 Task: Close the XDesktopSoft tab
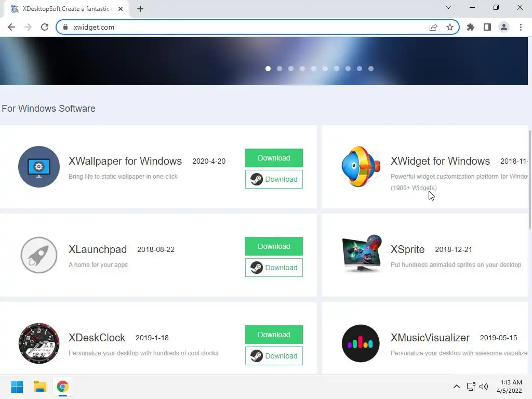[121, 9]
